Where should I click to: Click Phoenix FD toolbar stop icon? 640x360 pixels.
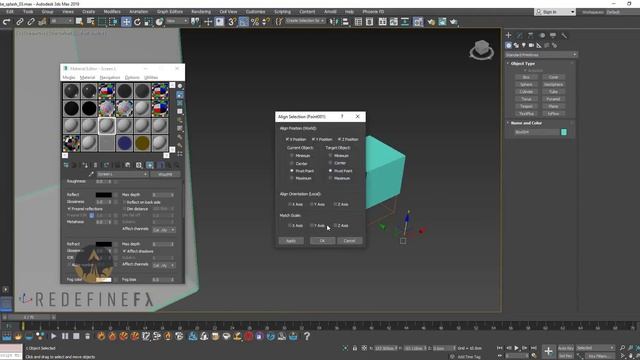click(x=76, y=336)
